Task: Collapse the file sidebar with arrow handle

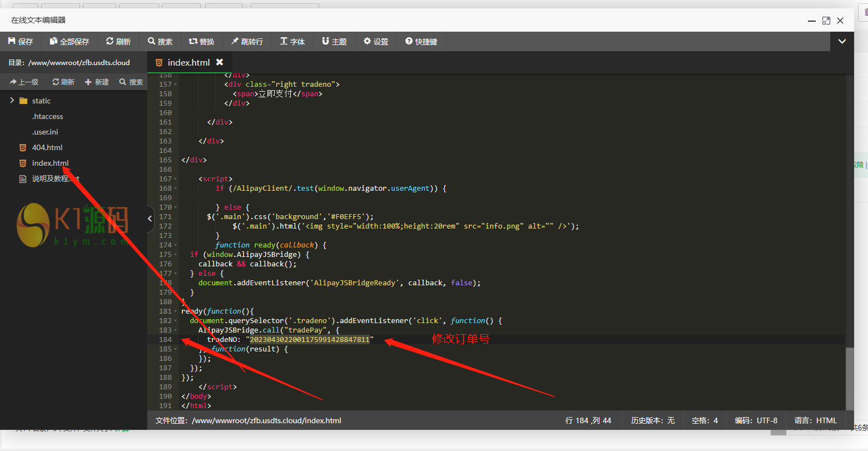Action: (150, 219)
